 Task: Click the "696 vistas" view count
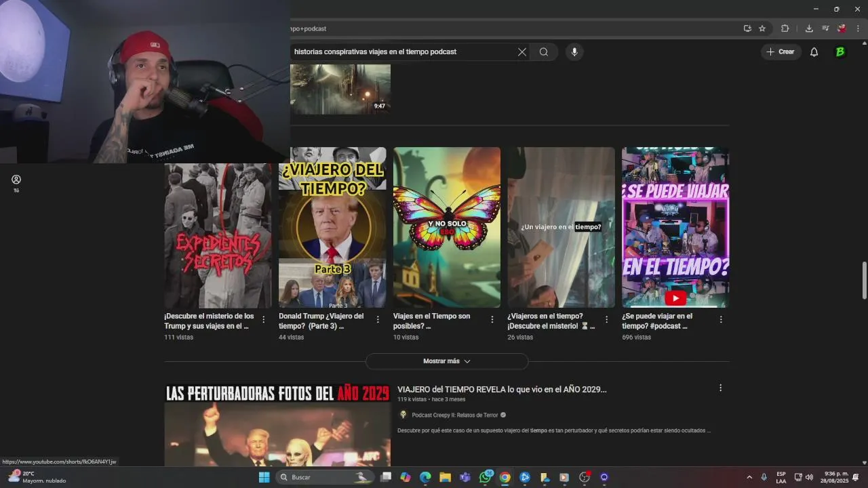point(635,337)
